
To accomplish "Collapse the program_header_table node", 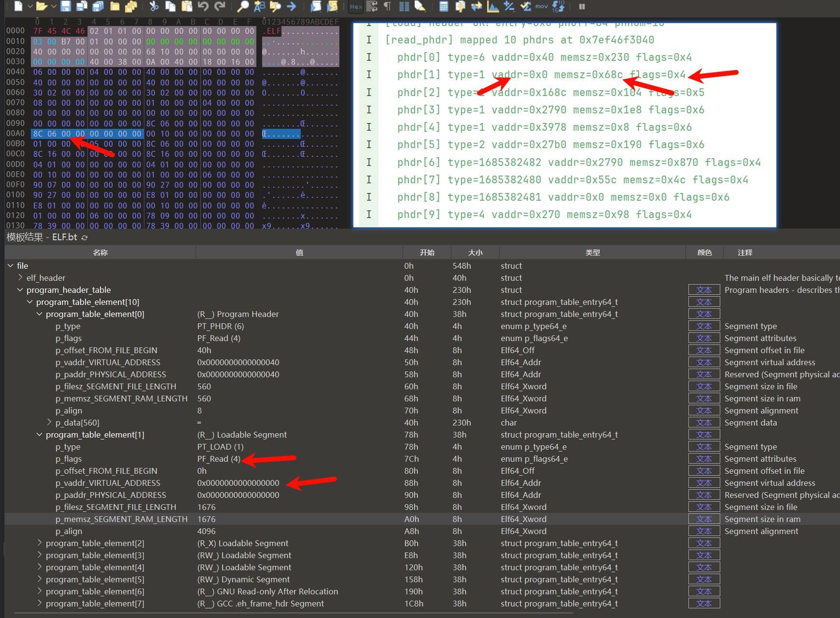I will point(20,290).
